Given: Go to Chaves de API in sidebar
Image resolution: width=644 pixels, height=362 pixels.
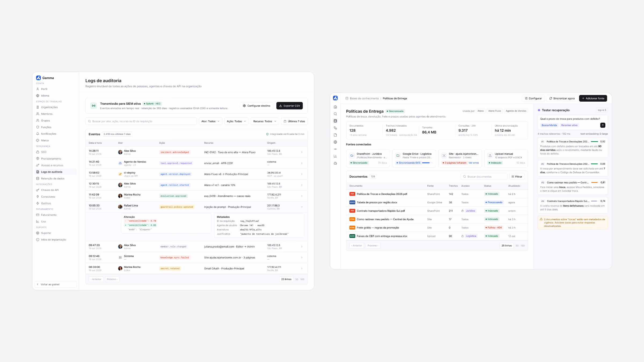Looking at the screenshot, I should click(x=56, y=190).
